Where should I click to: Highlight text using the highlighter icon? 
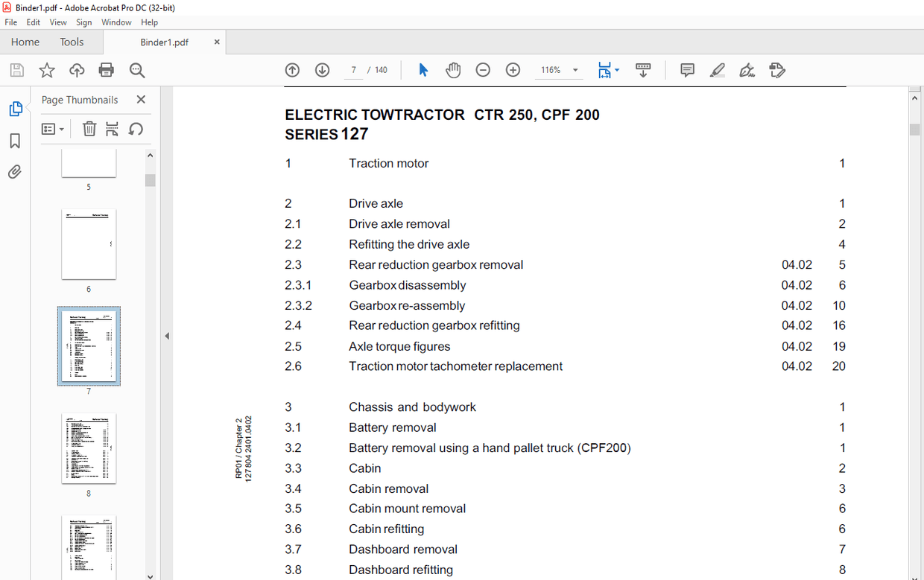(x=717, y=69)
